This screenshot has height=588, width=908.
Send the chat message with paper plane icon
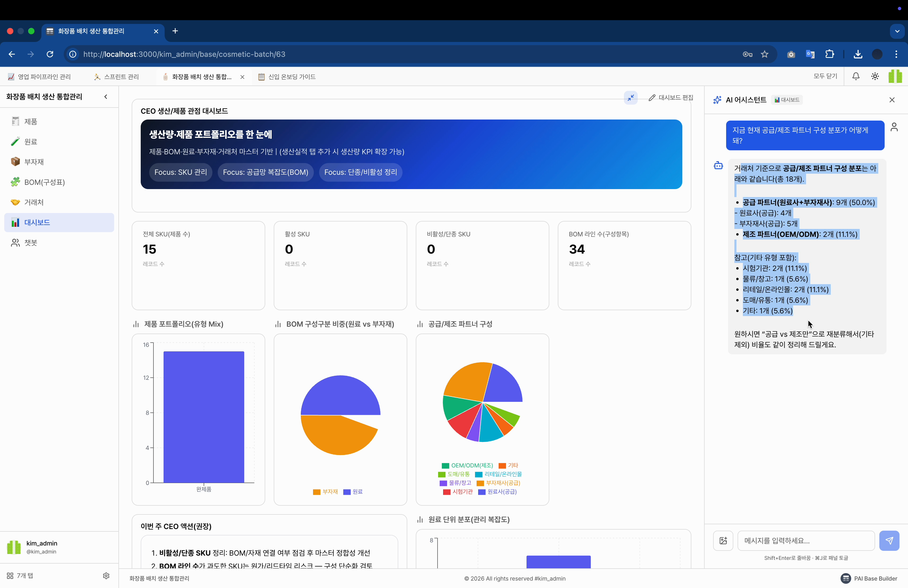[x=889, y=541]
